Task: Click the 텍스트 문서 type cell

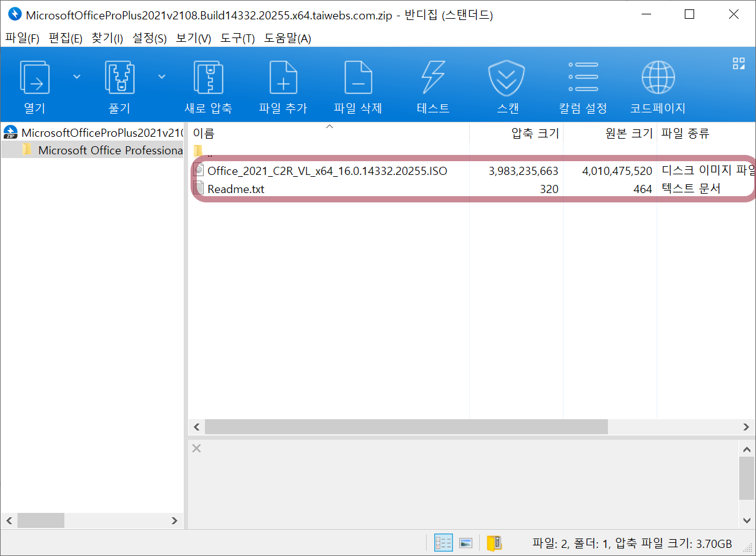Action: pos(691,189)
